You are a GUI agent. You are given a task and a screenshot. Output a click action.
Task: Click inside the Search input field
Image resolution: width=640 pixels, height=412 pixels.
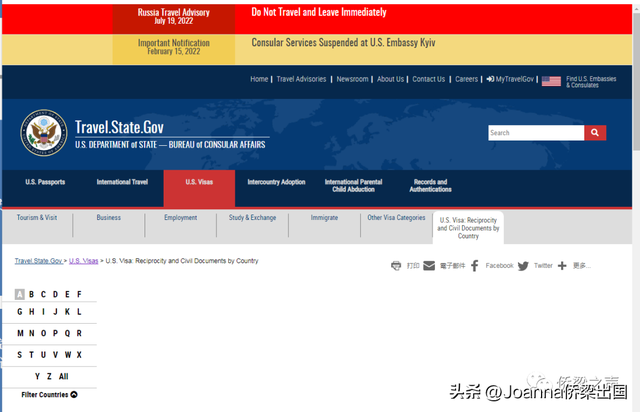coord(536,133)
